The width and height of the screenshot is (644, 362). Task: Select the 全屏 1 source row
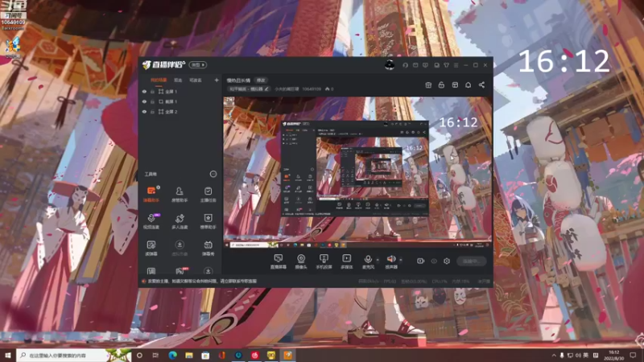click(x=180, y=92)
